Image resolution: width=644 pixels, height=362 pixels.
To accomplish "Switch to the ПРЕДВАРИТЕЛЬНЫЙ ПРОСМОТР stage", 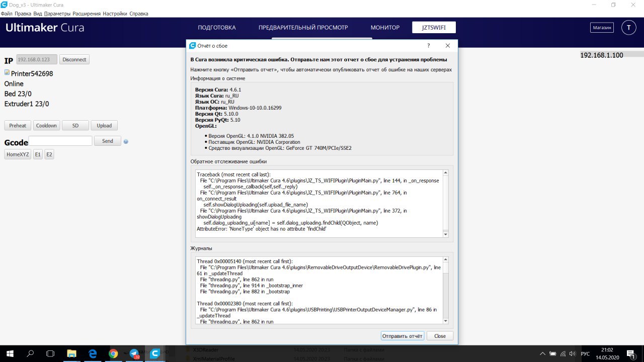I will [x=303, y=28].
